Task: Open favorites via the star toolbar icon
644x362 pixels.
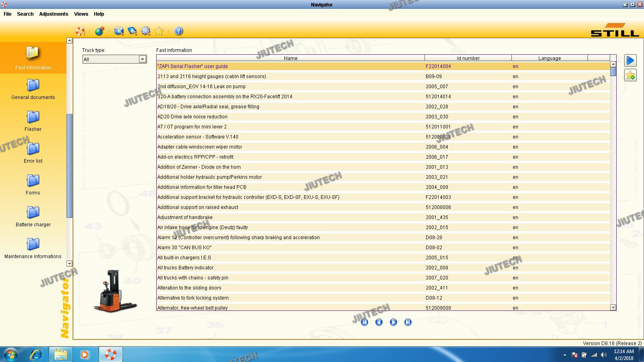Action: tap(159, 31)
